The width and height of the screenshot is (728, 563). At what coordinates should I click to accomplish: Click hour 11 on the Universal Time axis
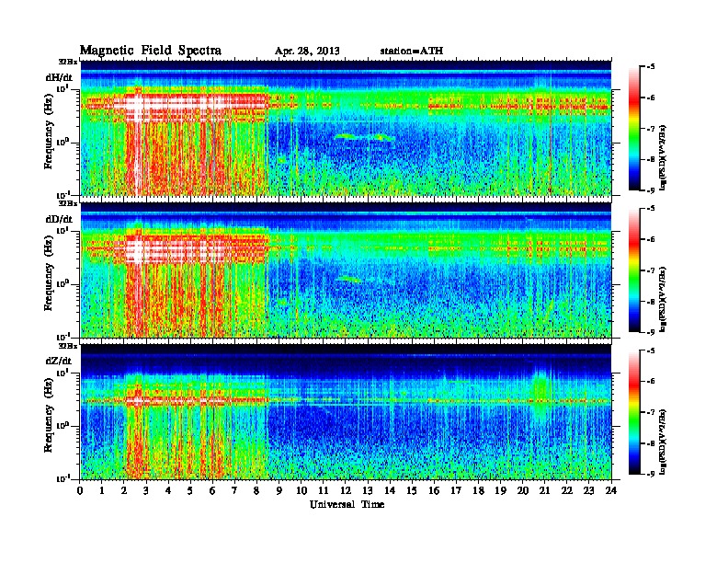[x=324, y=490]
